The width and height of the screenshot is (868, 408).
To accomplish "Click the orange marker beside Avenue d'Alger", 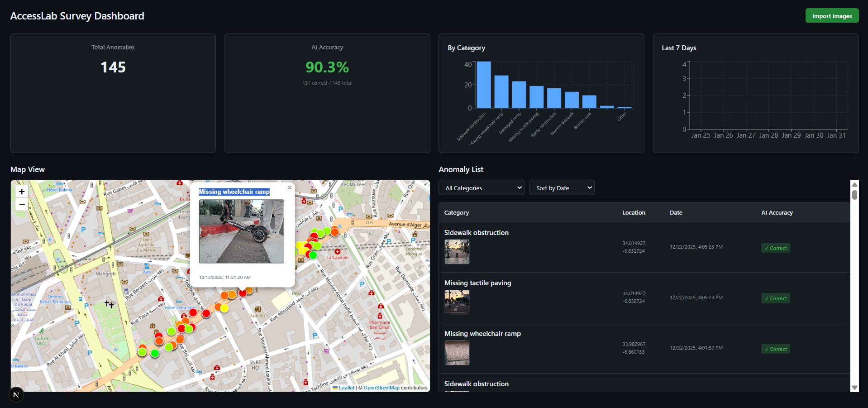I will 334,232.
